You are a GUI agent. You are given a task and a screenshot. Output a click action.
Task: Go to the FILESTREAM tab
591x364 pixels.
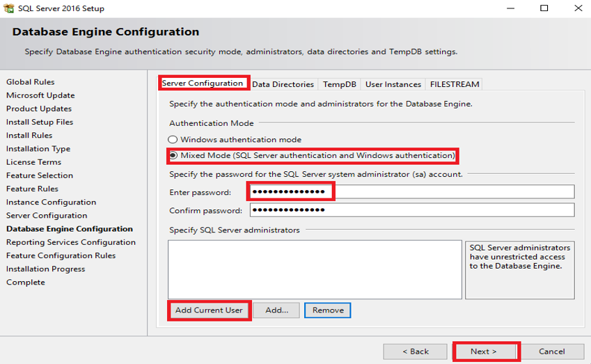tap(455, 84)
